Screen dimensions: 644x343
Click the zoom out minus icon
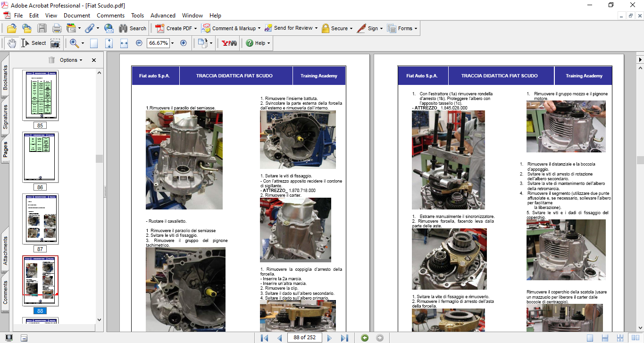[x=139, y=43]
